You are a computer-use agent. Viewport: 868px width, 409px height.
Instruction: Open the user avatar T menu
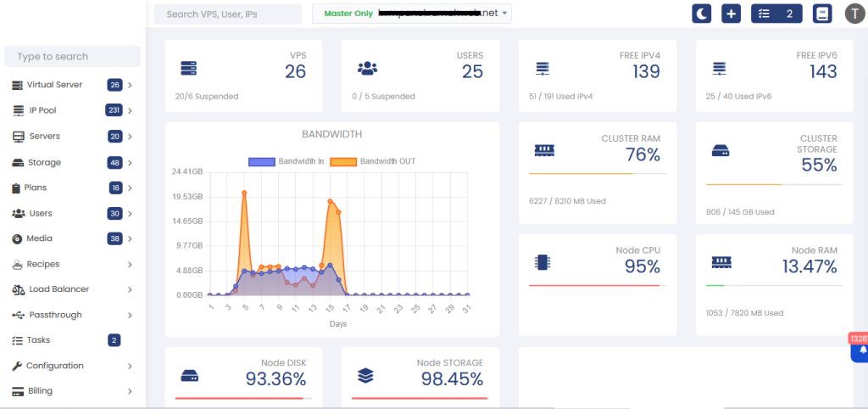pyautogui.click(x=855, y=14)
